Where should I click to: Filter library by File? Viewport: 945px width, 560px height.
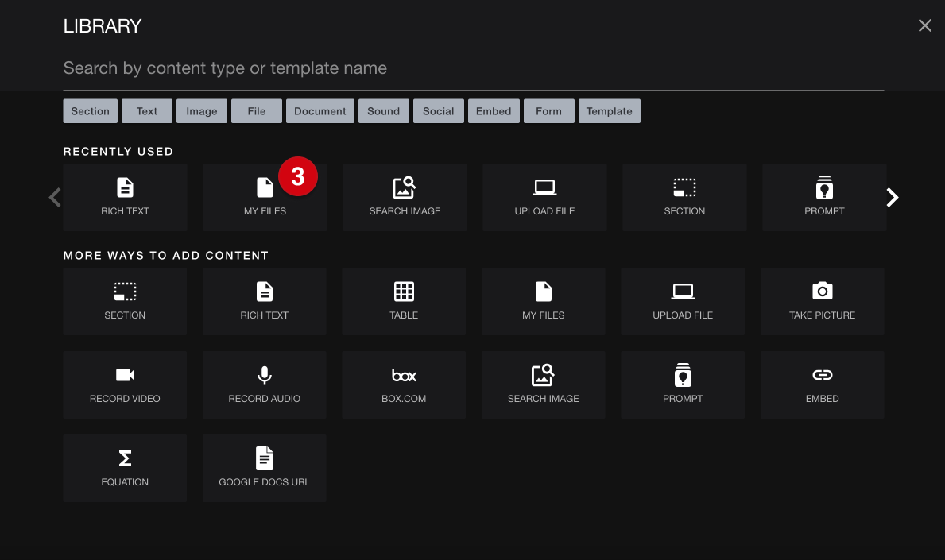[257, 110]
